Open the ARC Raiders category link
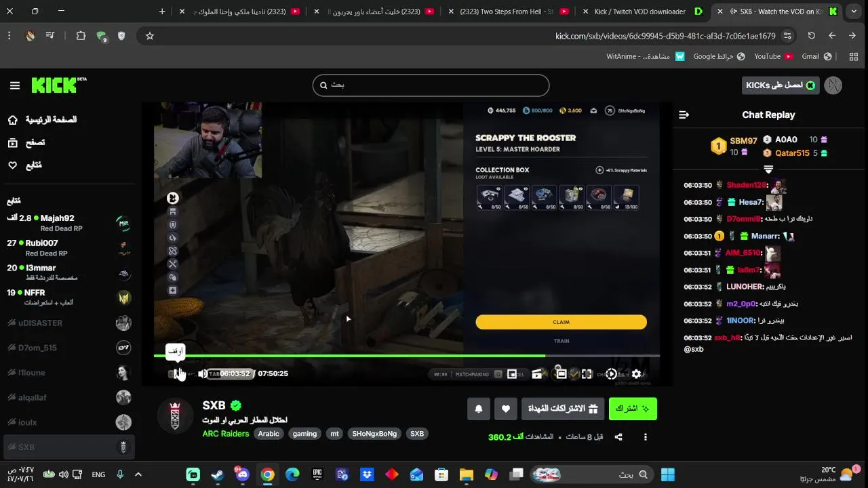Viewport: 868px width, 488px height. [x=225, y=434]
